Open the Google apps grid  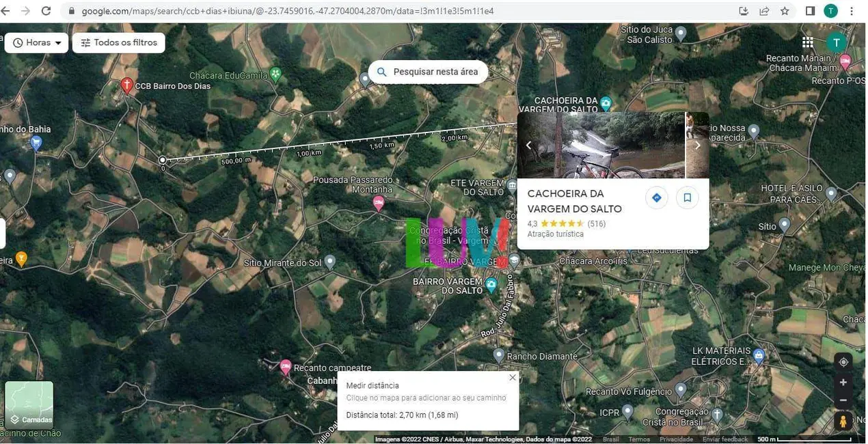point(807,42)
